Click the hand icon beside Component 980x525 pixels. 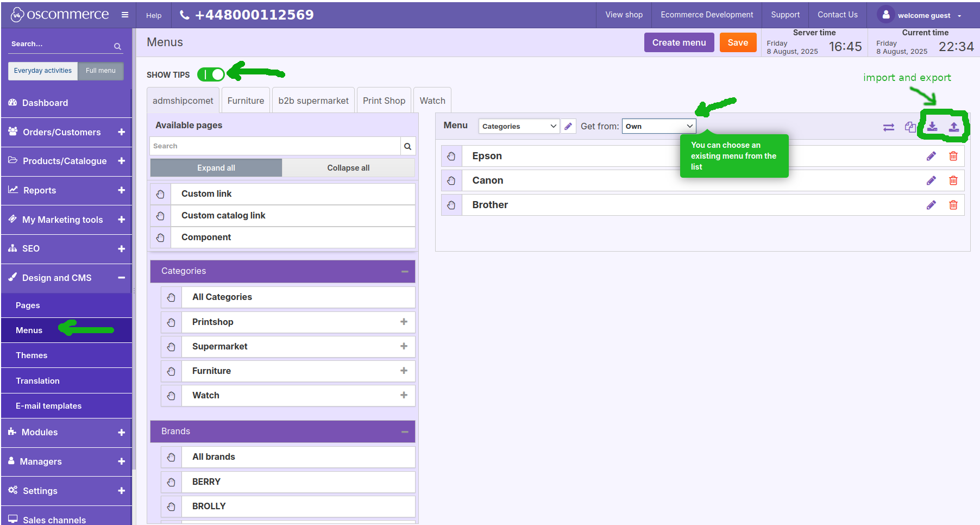160,237
